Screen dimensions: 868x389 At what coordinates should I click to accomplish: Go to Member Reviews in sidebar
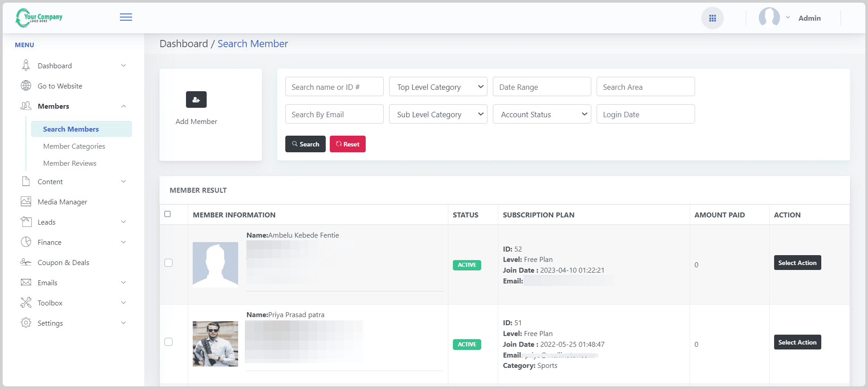(x=70, y=164)
